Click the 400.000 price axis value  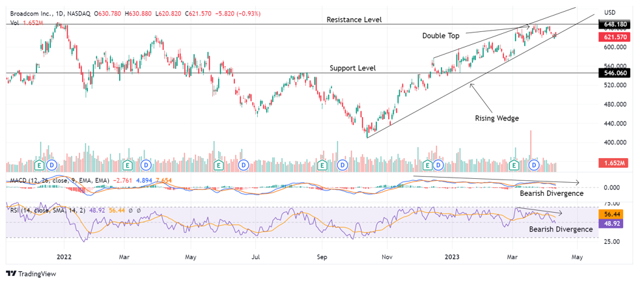pyautogui.click(x=615, y=142)
